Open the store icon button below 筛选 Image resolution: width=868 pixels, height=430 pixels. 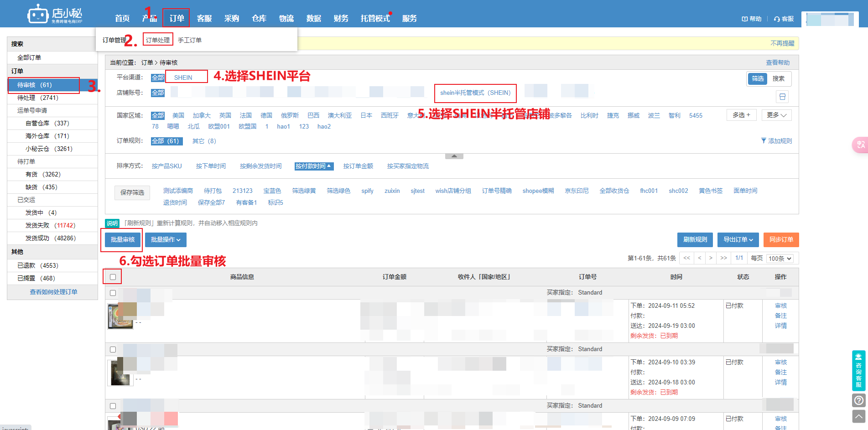(x=782, y=97)
